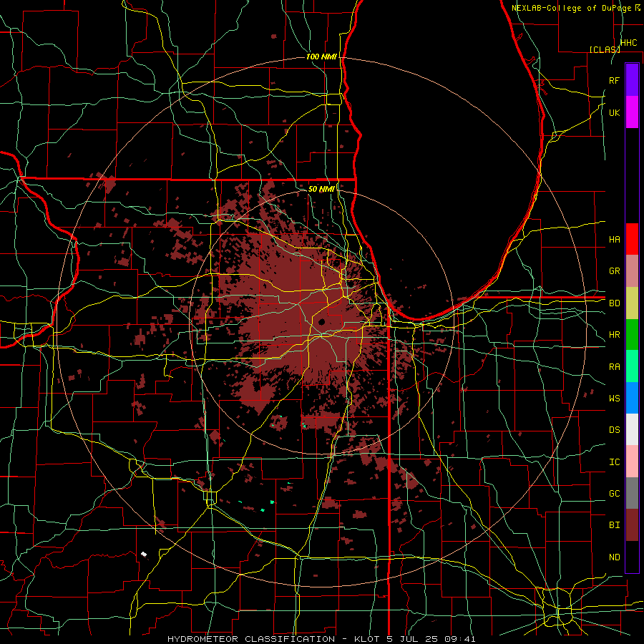Select the red HA legend swatch
The image size is (644, 644).
point(632,239)
